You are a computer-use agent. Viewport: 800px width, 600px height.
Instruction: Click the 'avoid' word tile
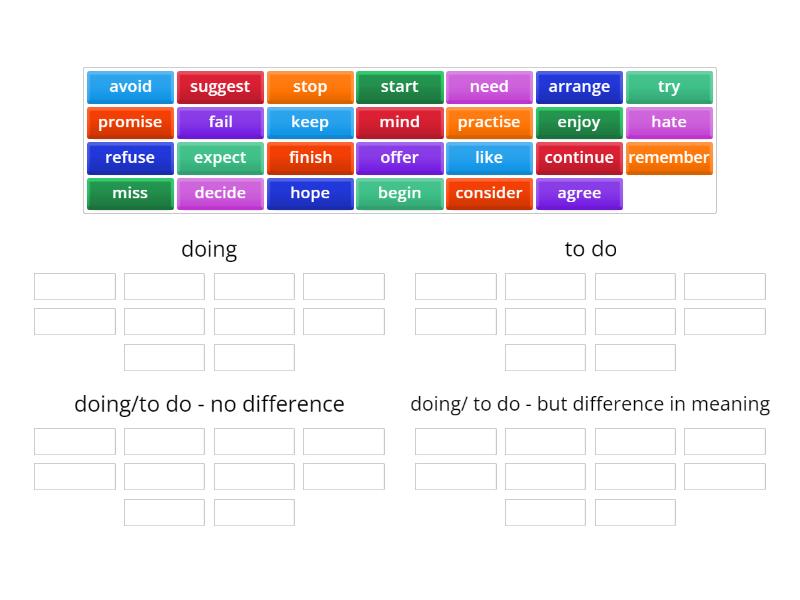coord(129,87)
